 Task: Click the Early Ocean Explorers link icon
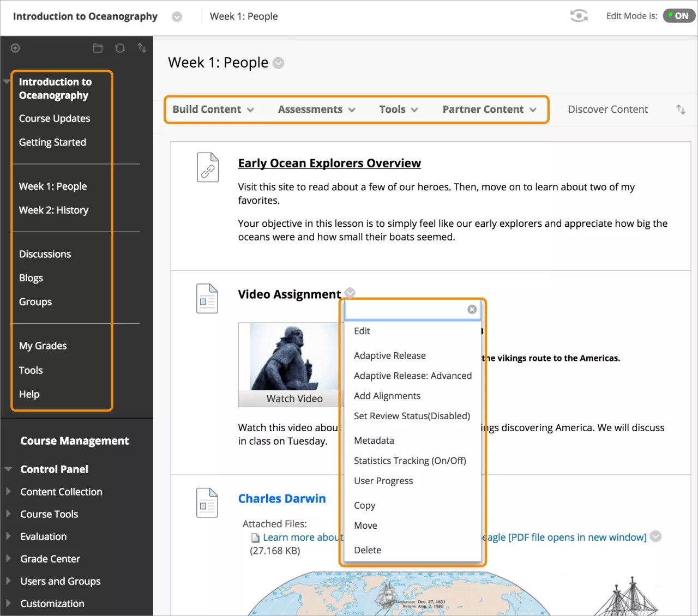pos(207,167)
